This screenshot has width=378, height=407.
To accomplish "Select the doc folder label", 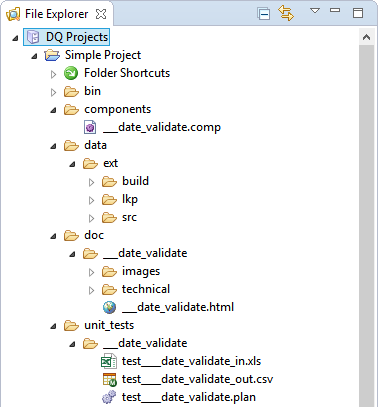I will tap(94, 235).
